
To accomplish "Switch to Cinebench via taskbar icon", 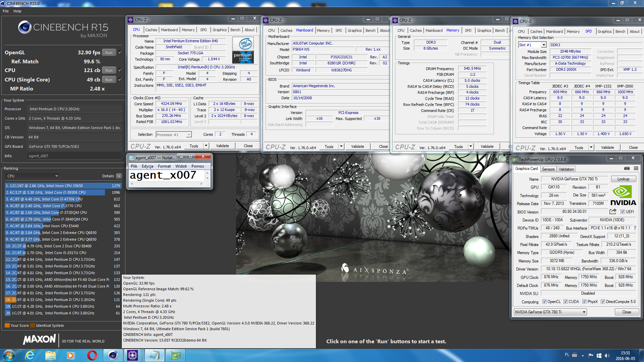I will pos(113,355).
